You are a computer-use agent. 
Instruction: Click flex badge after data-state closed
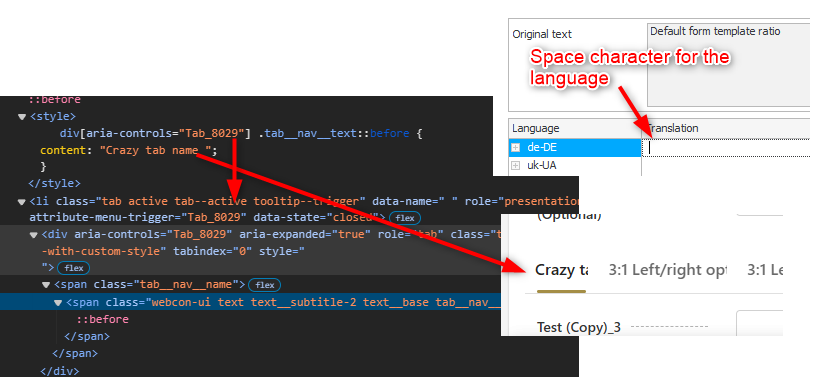405,218
